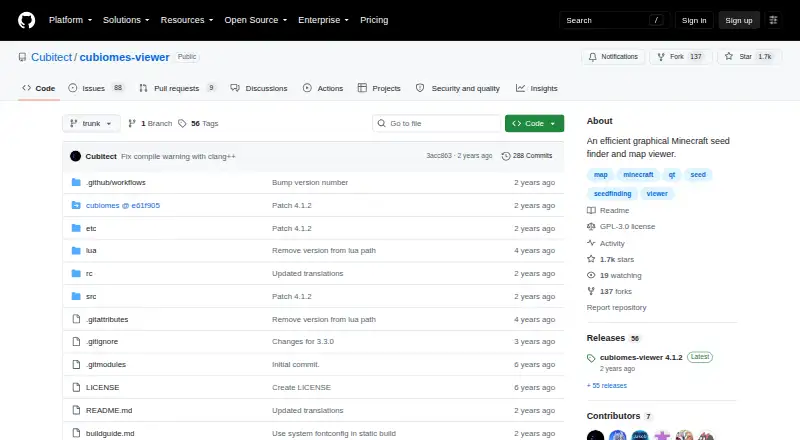Click the settings icon beside Sign up
800x440 pixels.
pos(773,20)
